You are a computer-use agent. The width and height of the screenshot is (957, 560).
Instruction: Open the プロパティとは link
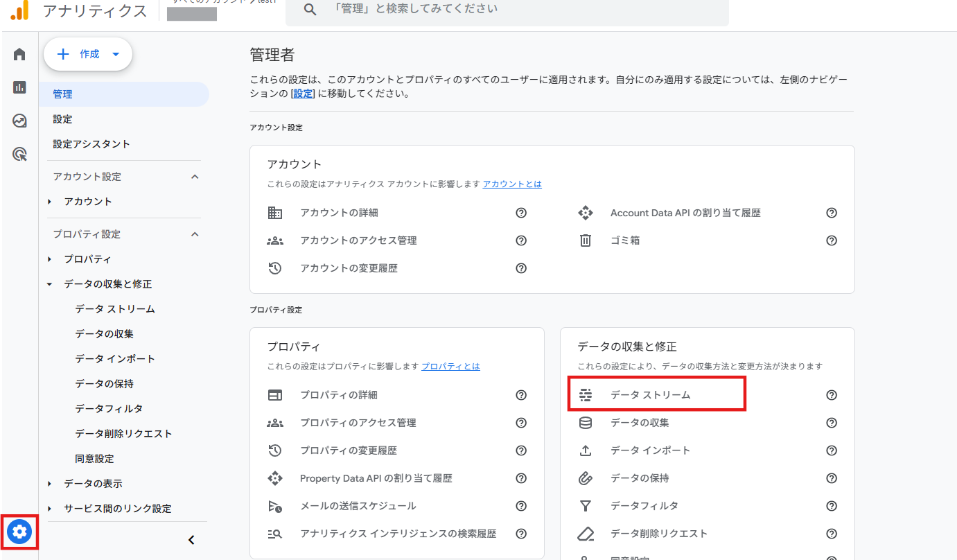pos(450,367)
